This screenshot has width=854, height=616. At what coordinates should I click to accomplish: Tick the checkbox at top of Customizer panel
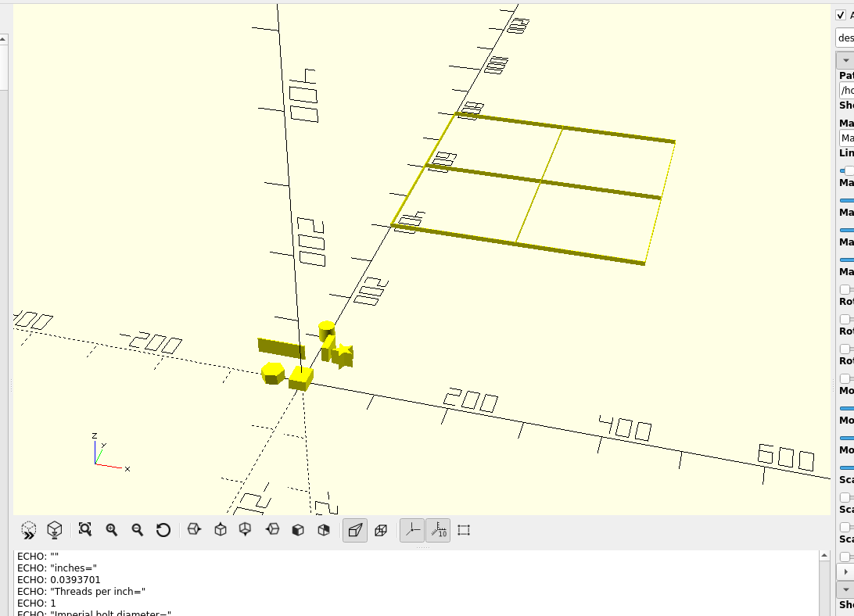click(841, 15)
